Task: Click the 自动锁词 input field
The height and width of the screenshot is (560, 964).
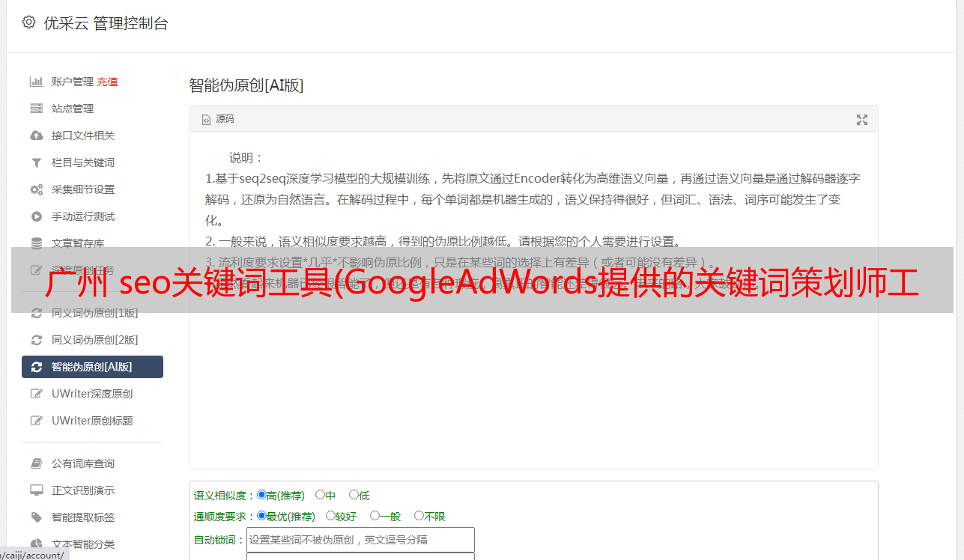Action: coord(360,540)
